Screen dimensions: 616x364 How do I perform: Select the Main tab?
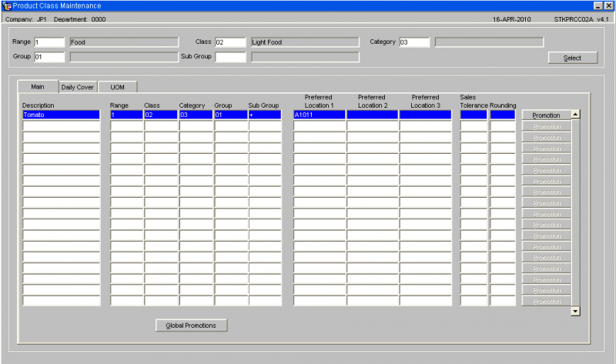(x=38, y=86)
